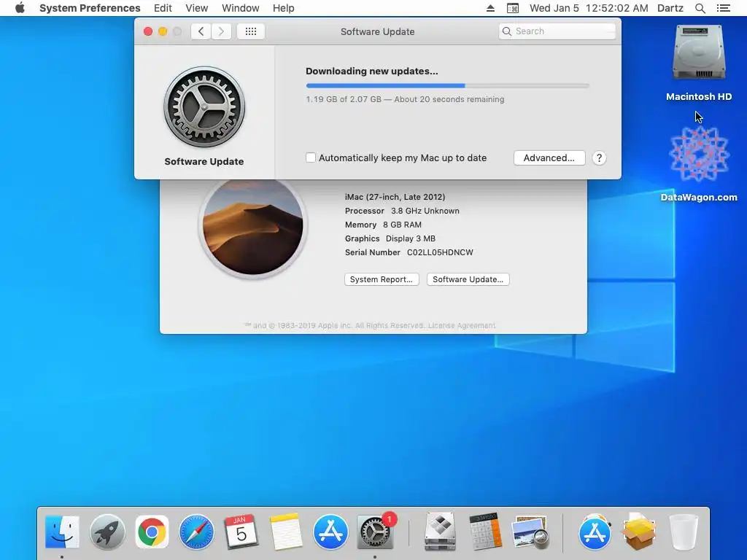Image resolution: width=747 pixels, height=560 pixels.
Task: Open keyboard input menu bar icon
Action: pyautogui.click(x=513, y=8)
